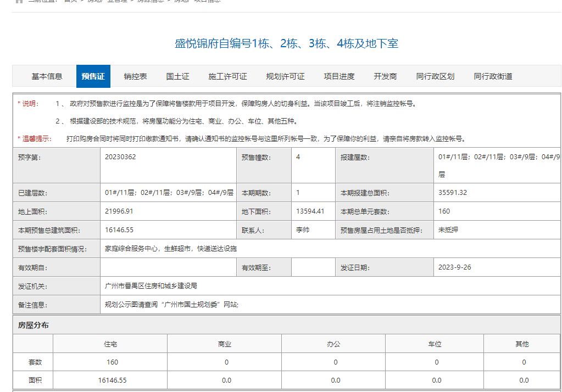Click the 其他 column header
The width and height of the screenshot is (562, 392).
522,344
